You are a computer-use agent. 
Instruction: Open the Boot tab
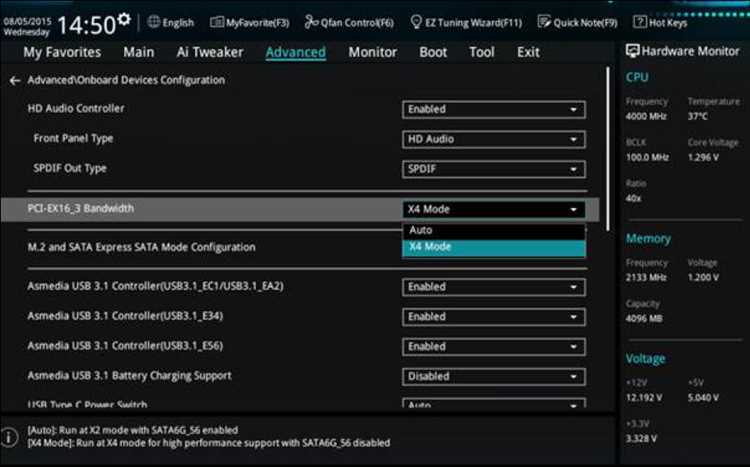[433, 52]
